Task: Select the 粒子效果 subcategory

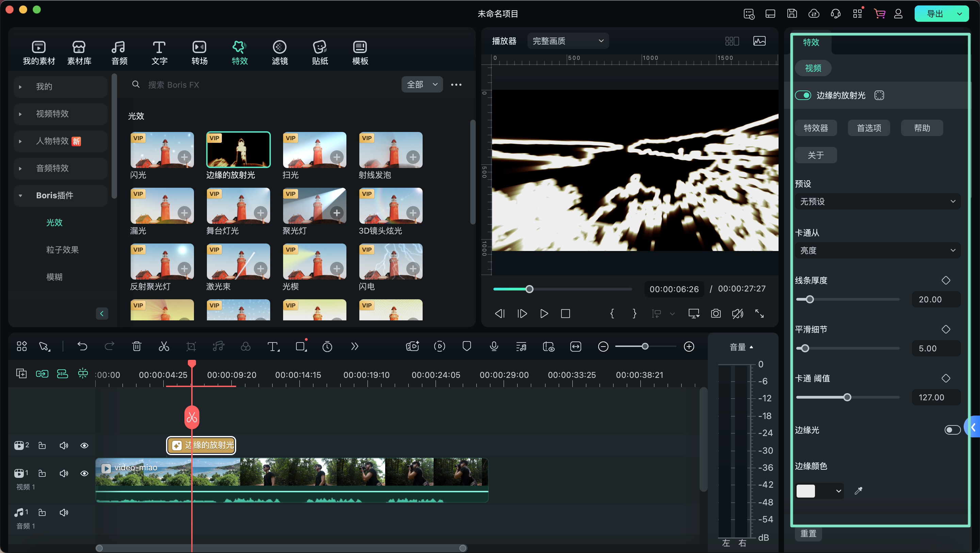Action: [x=62, y=250]
